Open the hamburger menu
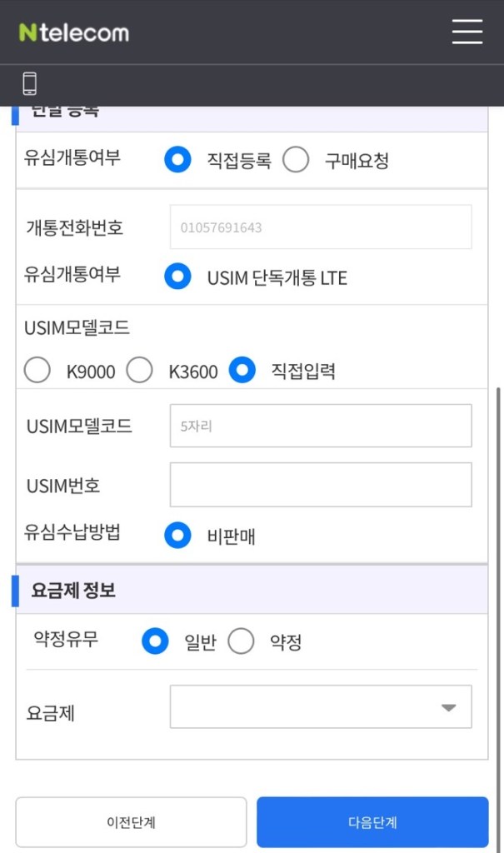 (467, 32)
